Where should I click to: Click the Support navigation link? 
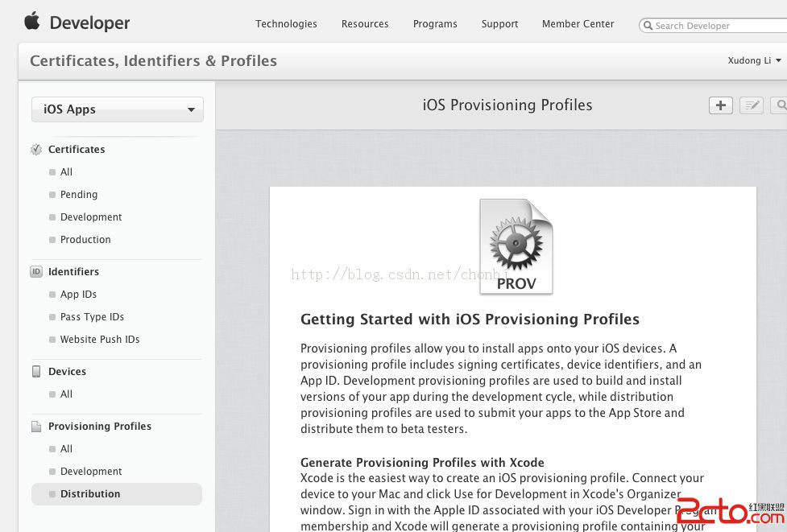(499, 24)
